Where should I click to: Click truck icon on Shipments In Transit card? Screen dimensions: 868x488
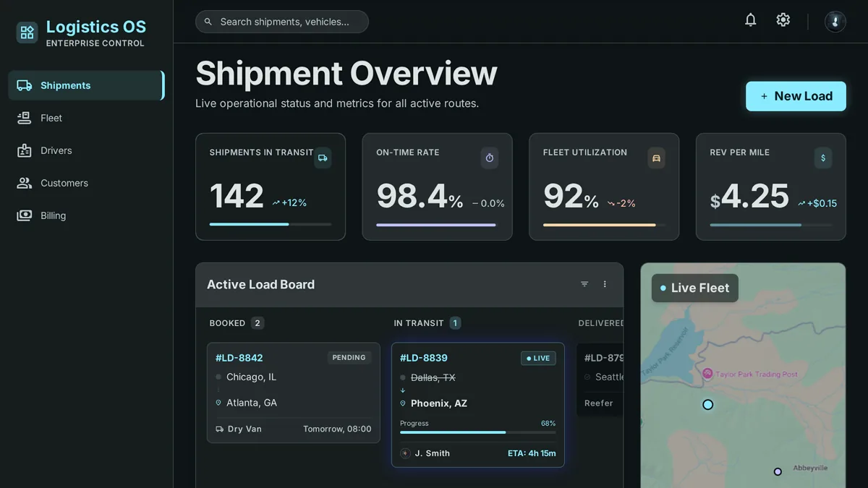[323, 158]
